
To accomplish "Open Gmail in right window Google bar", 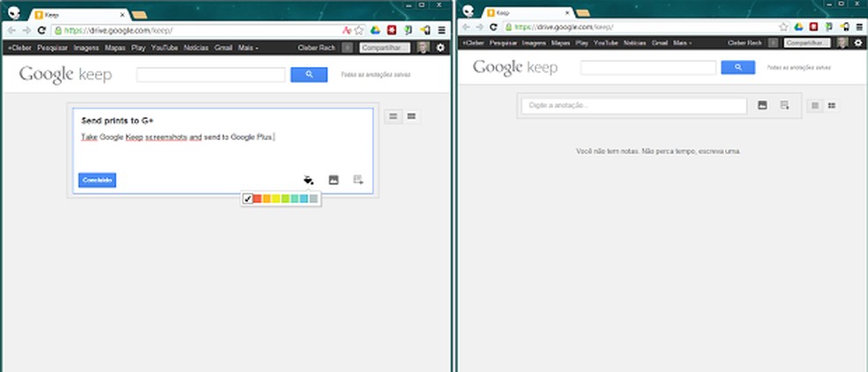I will 659,42.
